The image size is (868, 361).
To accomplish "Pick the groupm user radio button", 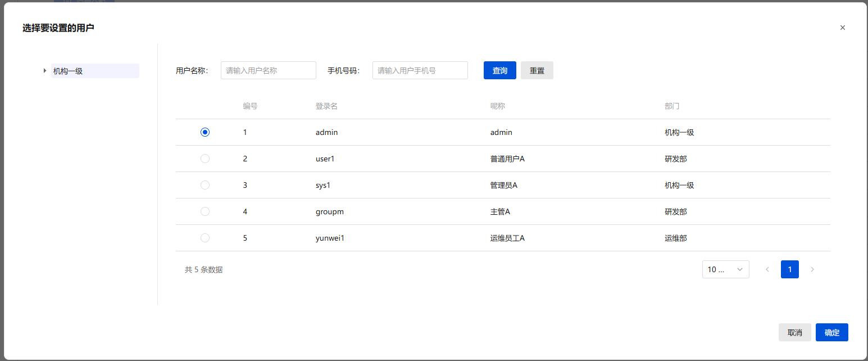I will (205, 211).
